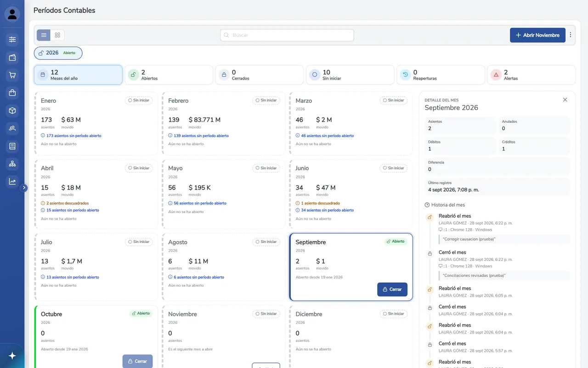The height and width of the screenshot is (368, 588).
Task: Open the chart analytics sidebar icon
Action: coord(12,182)
